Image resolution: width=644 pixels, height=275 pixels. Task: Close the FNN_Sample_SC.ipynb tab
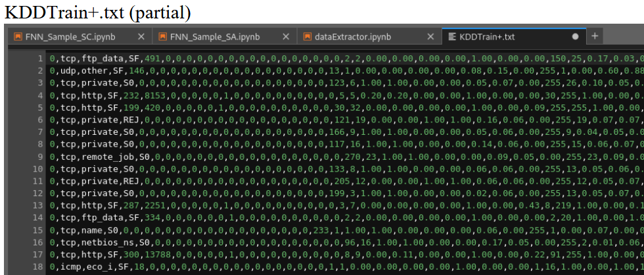point(141,37)
